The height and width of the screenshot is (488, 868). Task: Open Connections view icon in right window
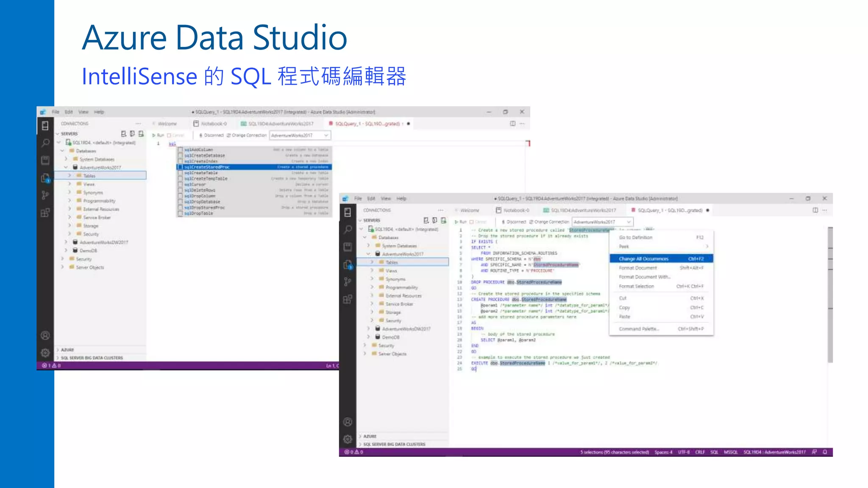(348, 212)
